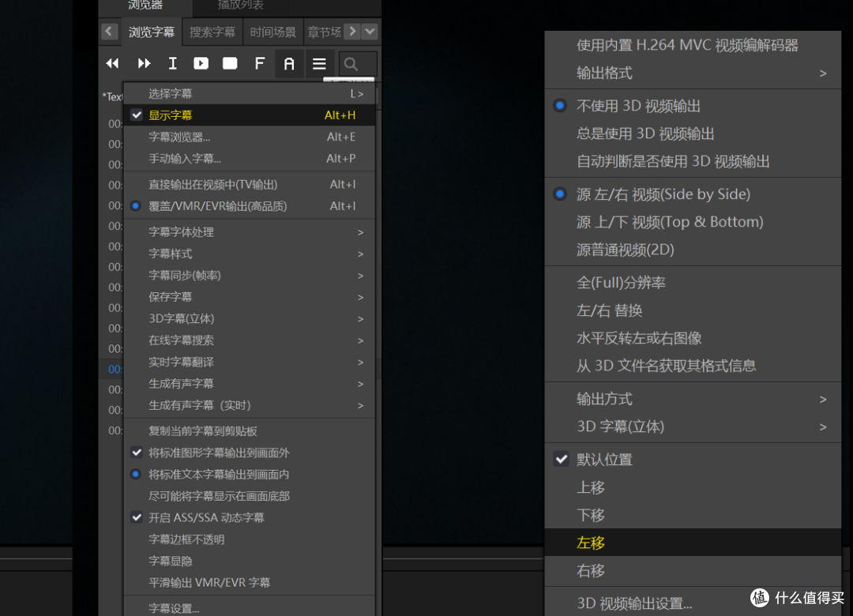
Task: Expand 生成有声字幕 submenu
Action: click(250, 384)
